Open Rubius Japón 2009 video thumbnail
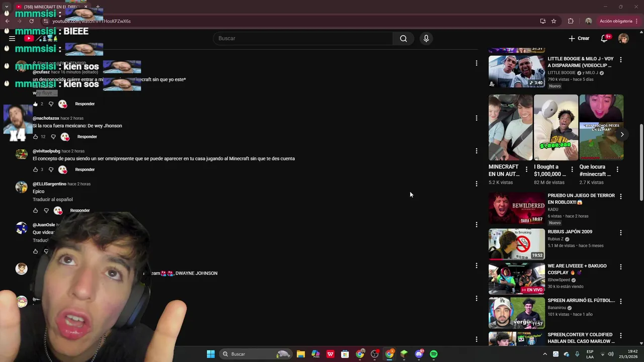 [517, 244]
